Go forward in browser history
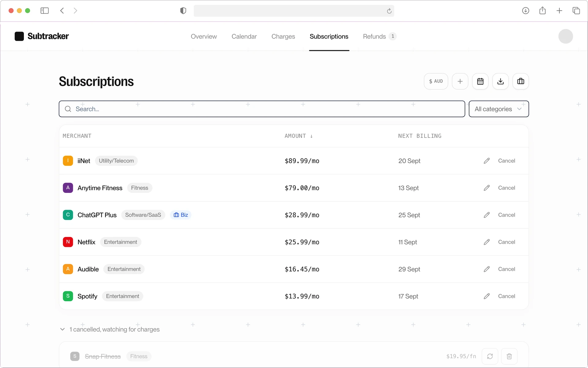 (75, 11)
